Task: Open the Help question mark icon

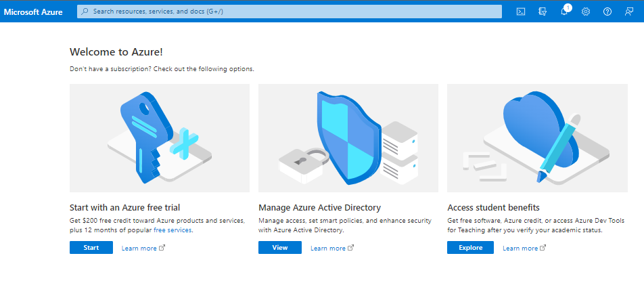Action: click(x=607, y=12)
